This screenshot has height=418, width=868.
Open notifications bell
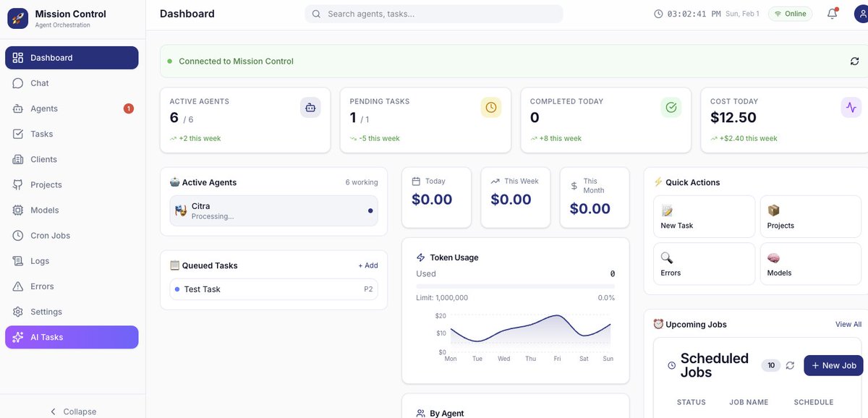pyautogui.click(x=832, y=14)
